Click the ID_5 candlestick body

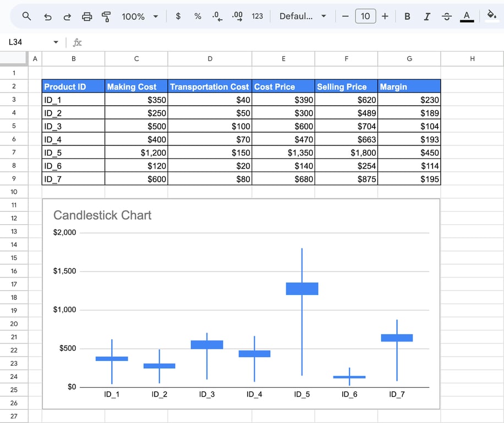[302, 289]
